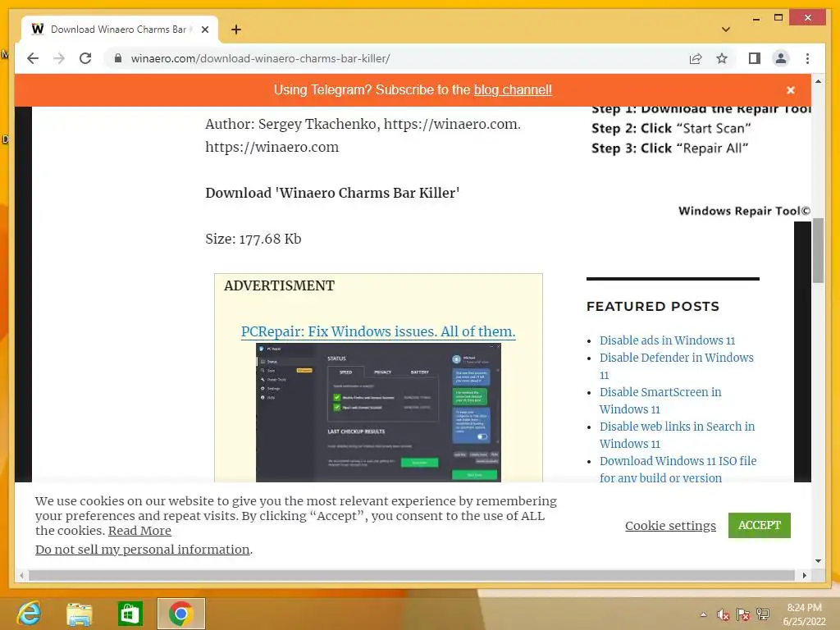Reload the current page
The width and height of the screenshot is (840, 630).
click(85, 58)
